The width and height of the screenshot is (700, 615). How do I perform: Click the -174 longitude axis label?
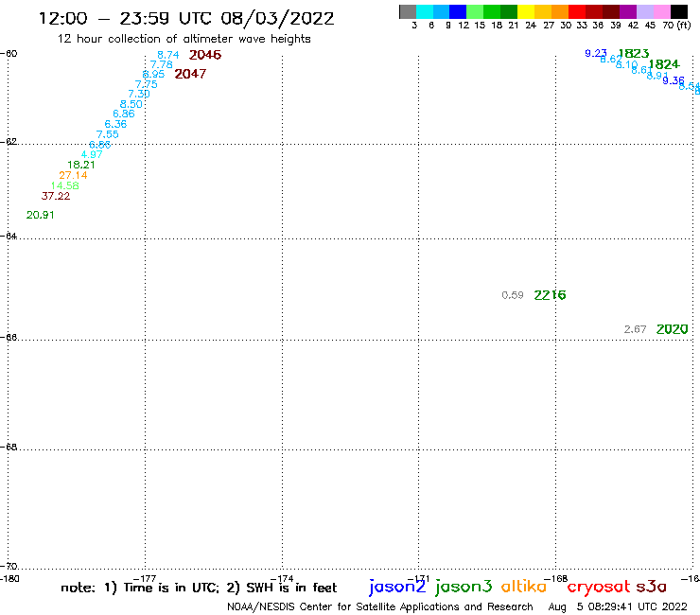(282, 579)
